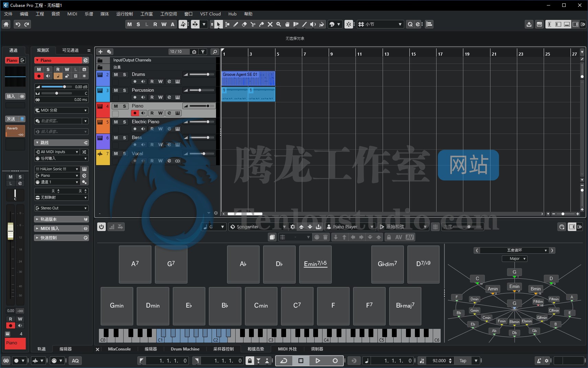Activate the Zoom magnifier tool
The image size is (588, 368).
click(279, 24)
